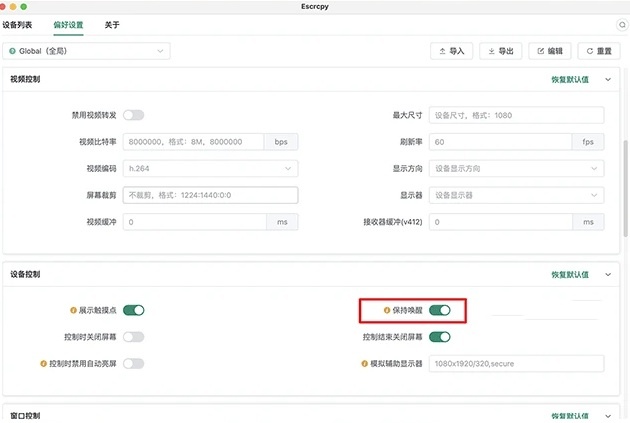Enable the 控制时关闭屏幕 switch
This screenshot has width=630, height=423.
click(x=133, y=337)
